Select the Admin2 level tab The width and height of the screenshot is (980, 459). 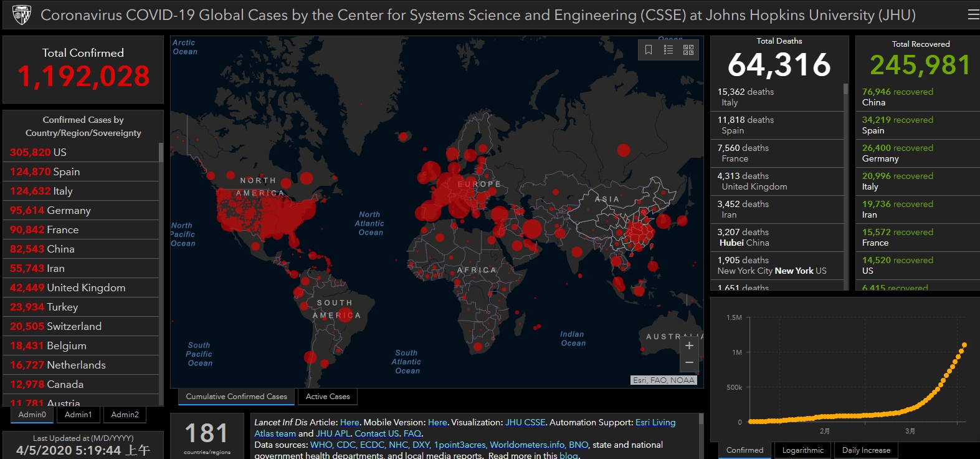pos(125,415)
